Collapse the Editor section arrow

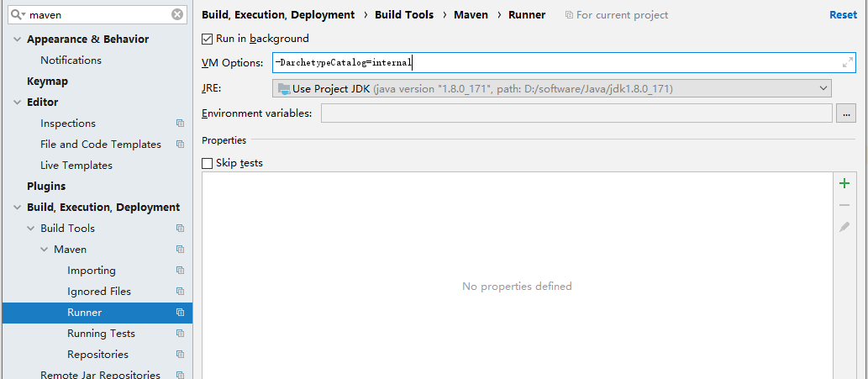17,103
